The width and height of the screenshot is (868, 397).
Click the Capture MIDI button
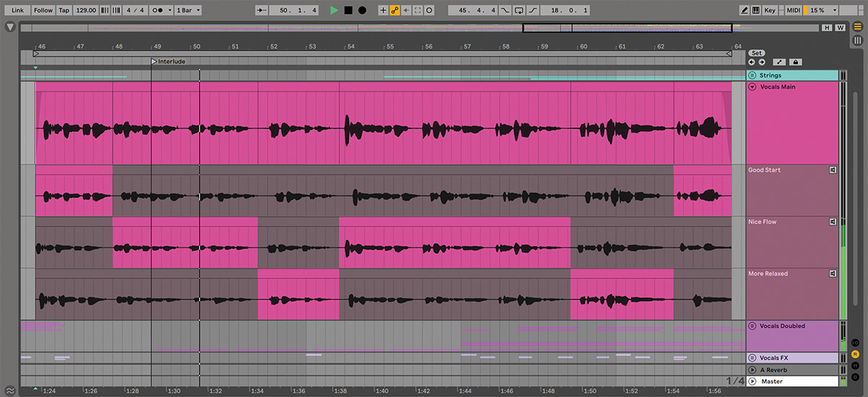418,10
